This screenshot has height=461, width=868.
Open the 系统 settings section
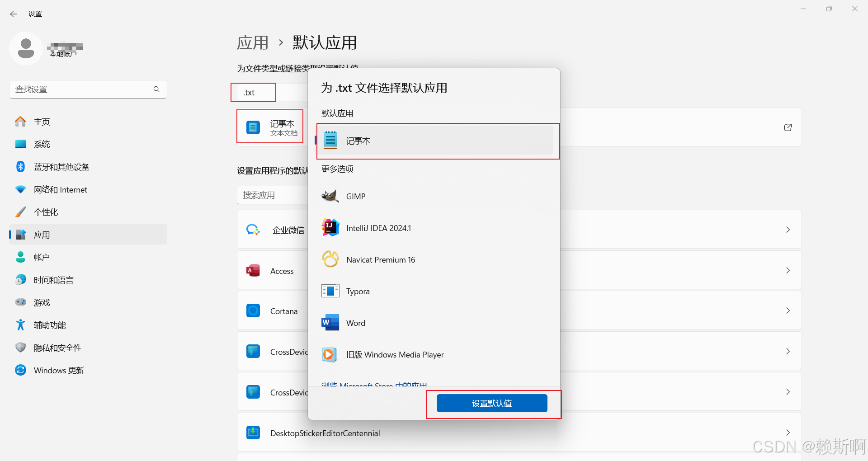click(88, 144)
